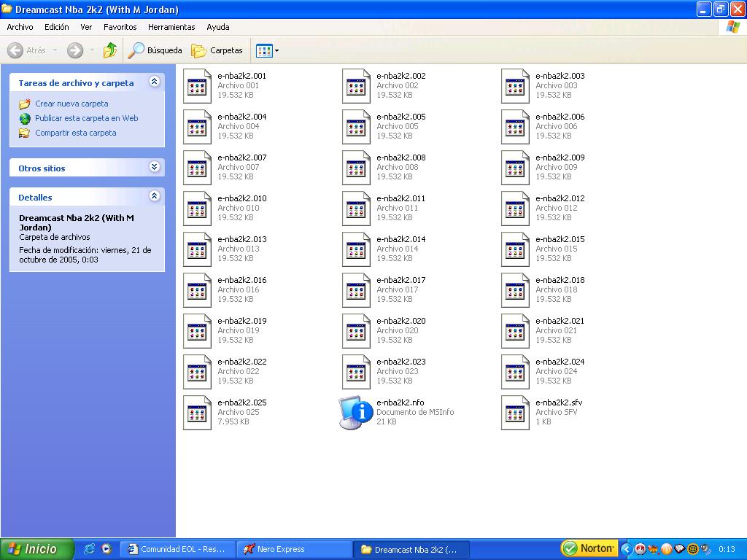Collapse Tareas de archivo y carpeta panel
The height and width of the screenshot is (560, 747).
coord(155,82)
